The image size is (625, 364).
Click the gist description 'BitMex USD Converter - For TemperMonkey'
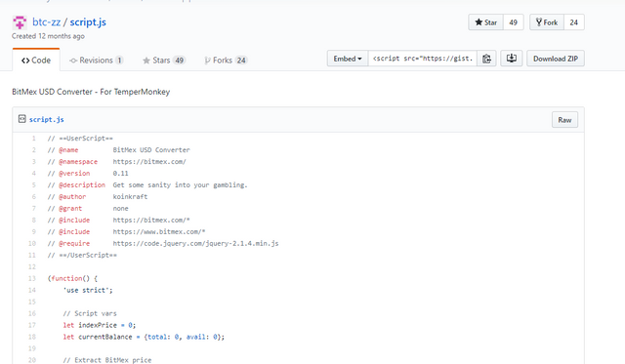click(91, 92)
